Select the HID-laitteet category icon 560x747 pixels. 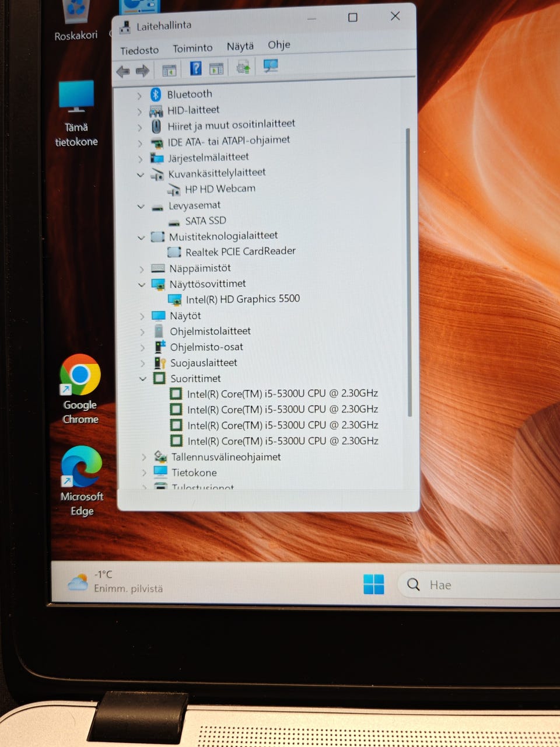point(156,110)
